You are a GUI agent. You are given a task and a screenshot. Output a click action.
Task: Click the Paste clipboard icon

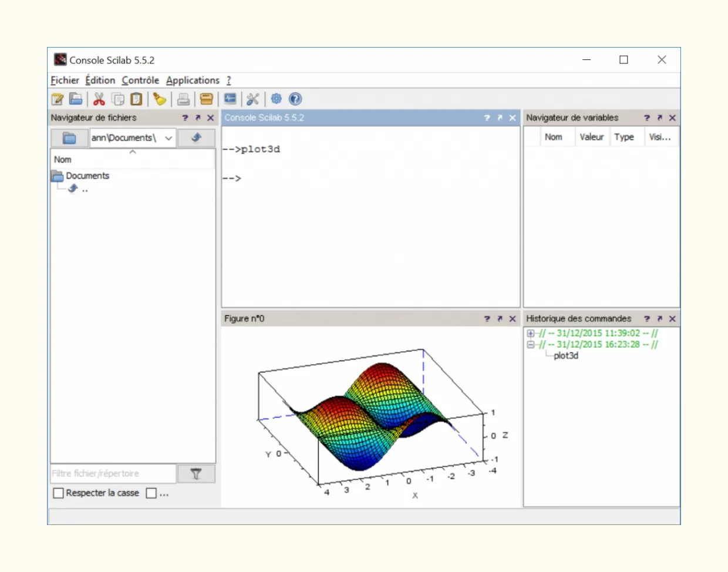(x=136, y=99)
